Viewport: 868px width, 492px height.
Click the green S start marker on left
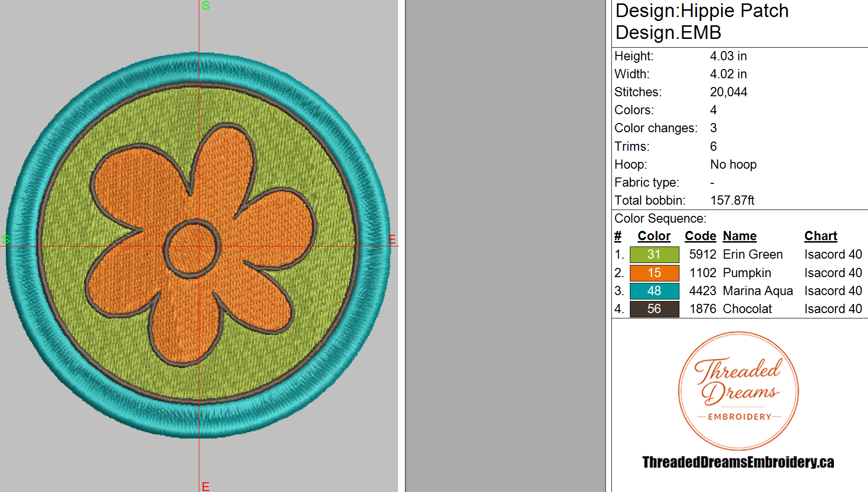coord(5,239)
